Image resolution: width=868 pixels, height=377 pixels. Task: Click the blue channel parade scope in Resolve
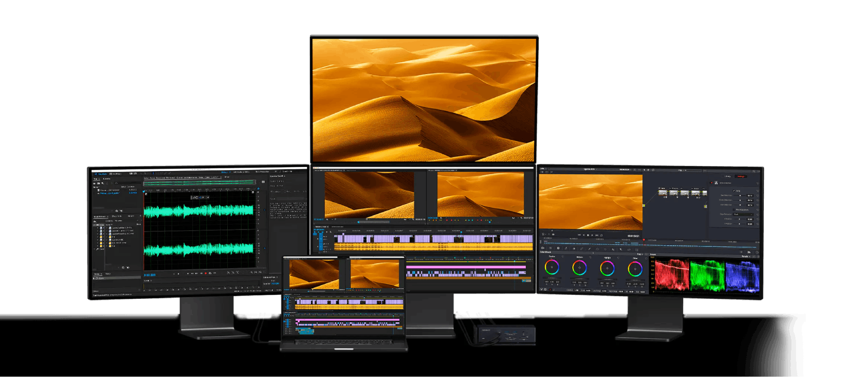pyautogui.click(x=742, y=276)
